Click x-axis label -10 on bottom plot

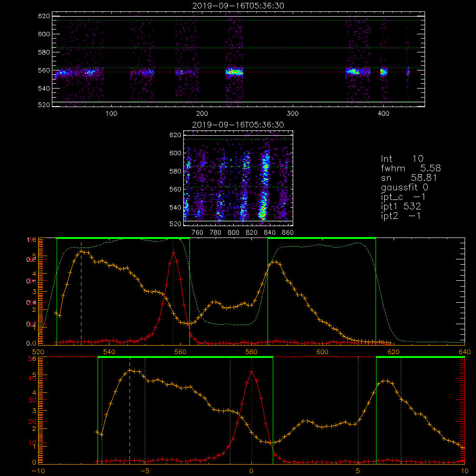coord(38,471)
